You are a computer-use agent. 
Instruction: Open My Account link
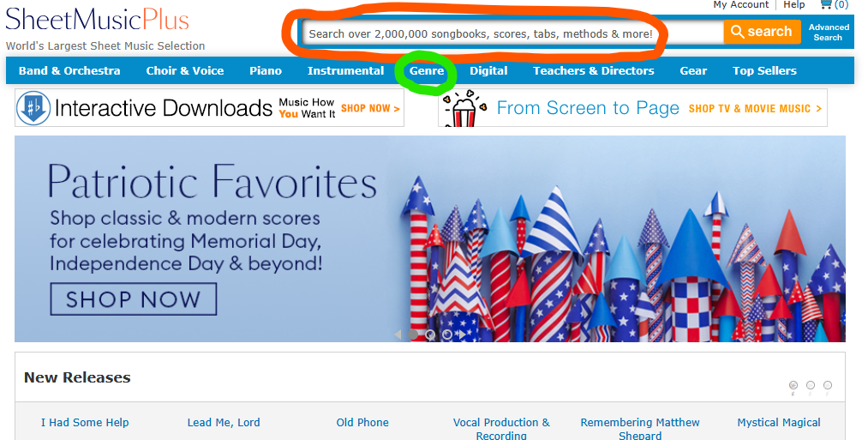click(x=740, y=5)
